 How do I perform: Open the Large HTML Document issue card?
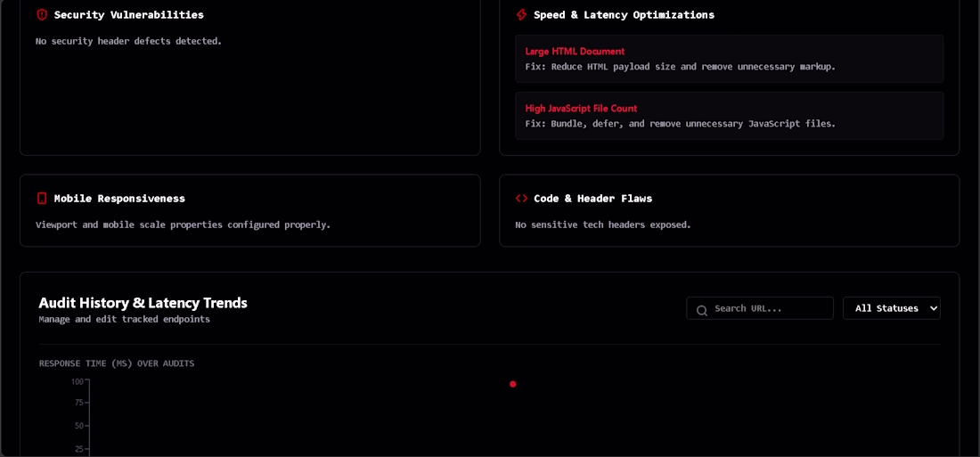(x=729, y=59)
